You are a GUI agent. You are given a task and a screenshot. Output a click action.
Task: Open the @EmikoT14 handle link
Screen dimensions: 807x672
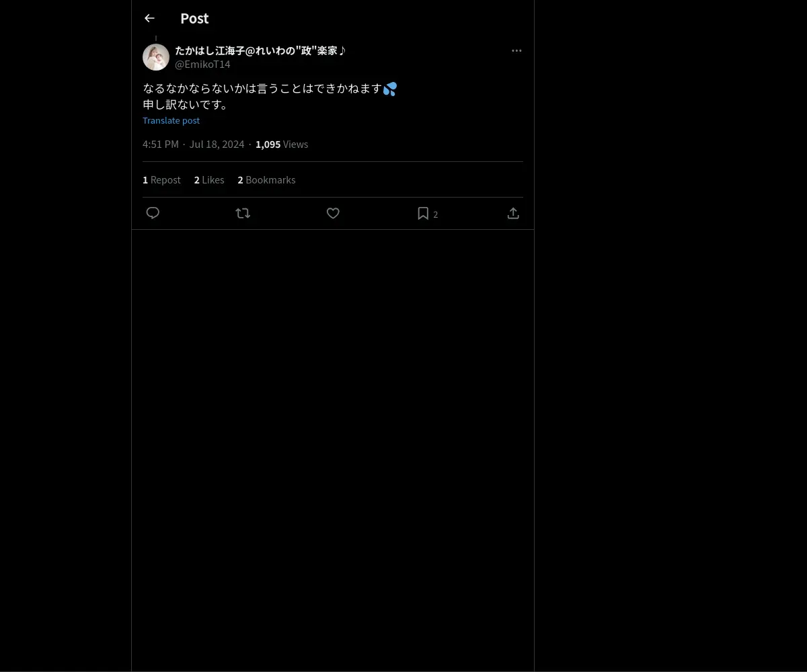(202, 65)
